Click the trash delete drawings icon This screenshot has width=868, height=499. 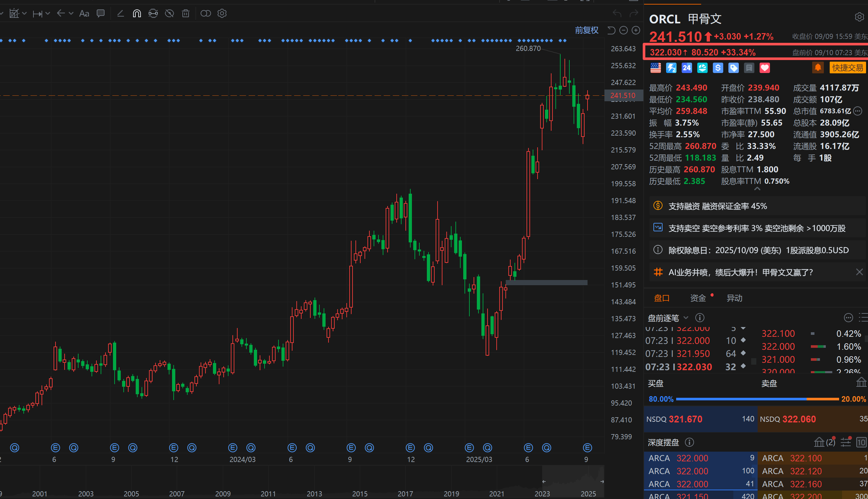pos(185,14)
